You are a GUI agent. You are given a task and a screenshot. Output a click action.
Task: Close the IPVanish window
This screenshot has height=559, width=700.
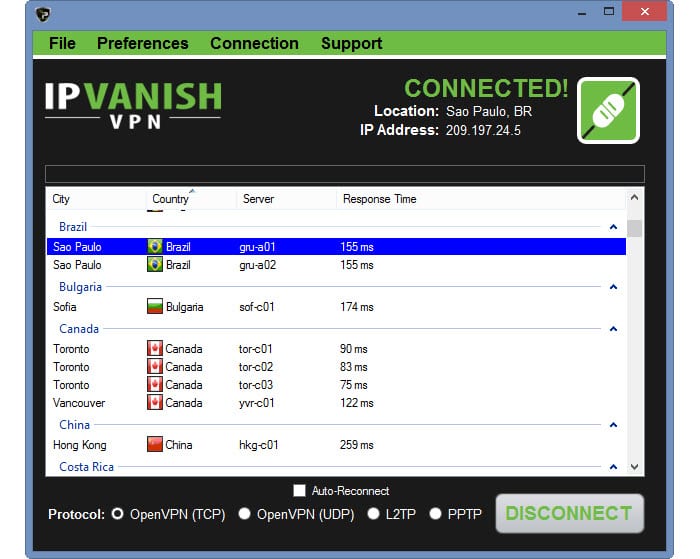point(645,12)
